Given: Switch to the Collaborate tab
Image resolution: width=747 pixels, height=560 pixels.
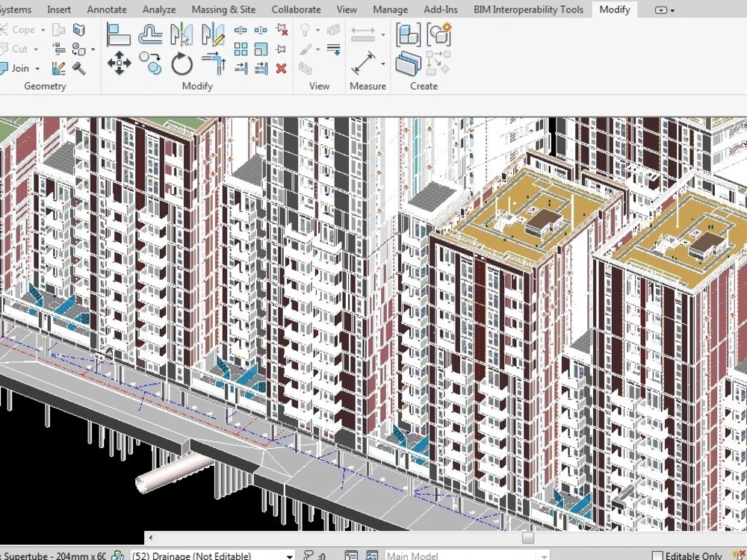Looking at the screenshot, I should coord(296,10).
